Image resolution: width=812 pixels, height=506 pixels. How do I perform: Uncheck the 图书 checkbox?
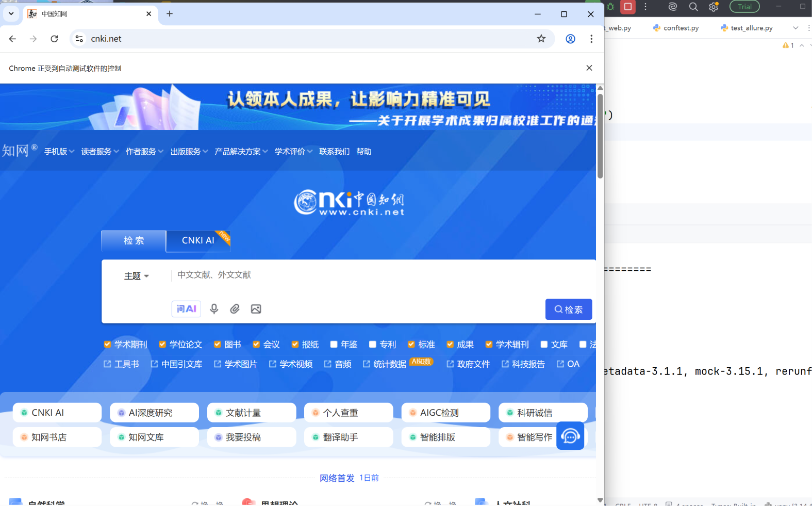click(x=218, y=345)
